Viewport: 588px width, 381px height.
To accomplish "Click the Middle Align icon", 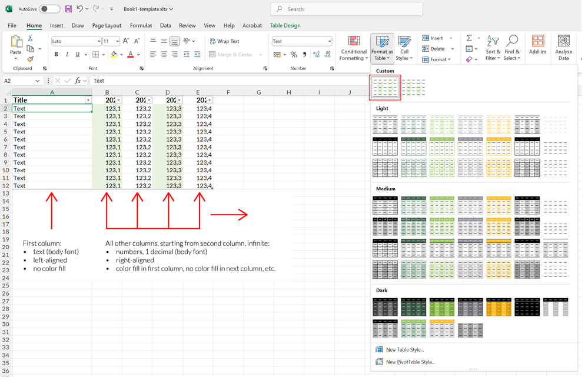I will 164,41.
